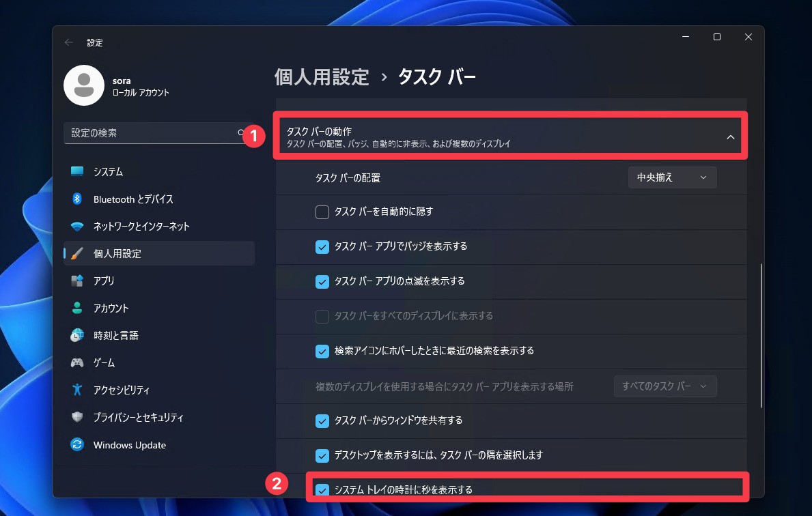Image resolution: width=812 pixels, height=516 pixels.
Task: Click タスク バーをすべてのディスプレイに表示する checkbox
Action: [322, 316]
